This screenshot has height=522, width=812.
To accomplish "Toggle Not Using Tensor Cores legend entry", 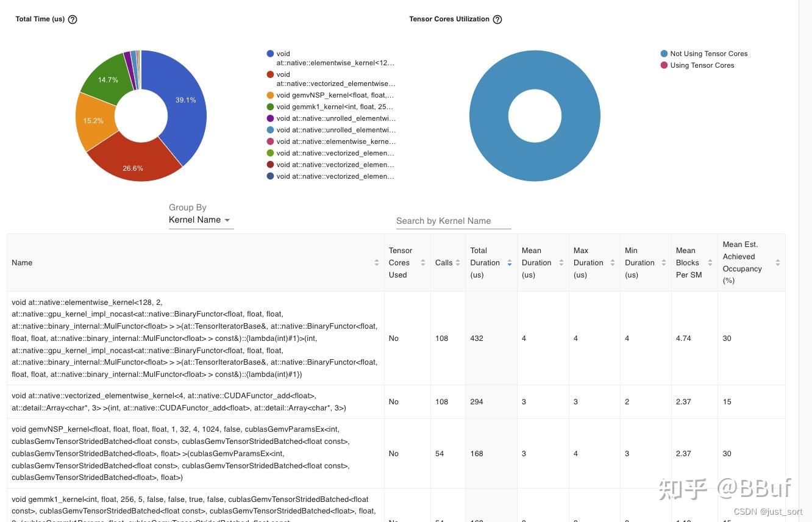I will 704,54.
